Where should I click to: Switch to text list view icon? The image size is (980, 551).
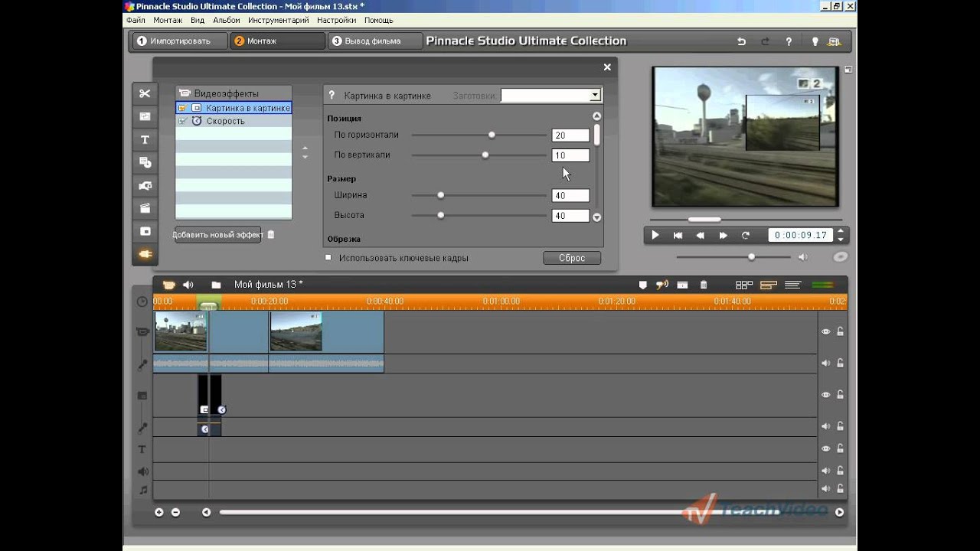[x=793, y=285]
